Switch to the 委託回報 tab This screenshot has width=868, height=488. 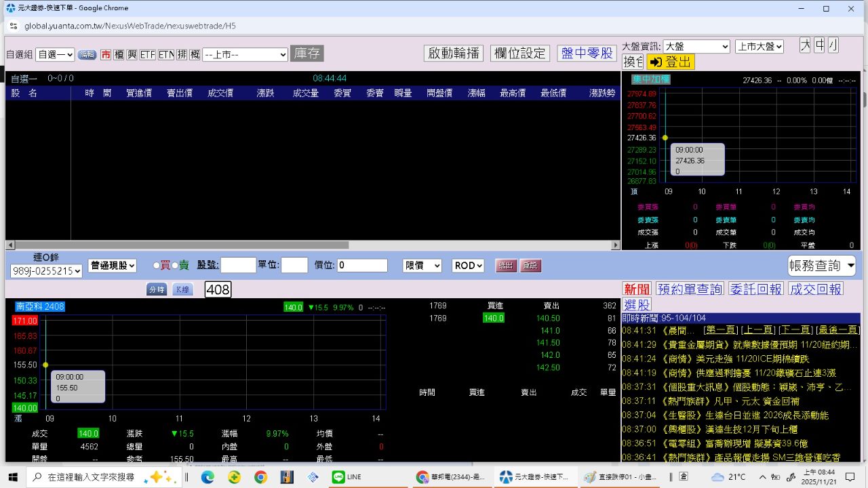coord(755,289)
